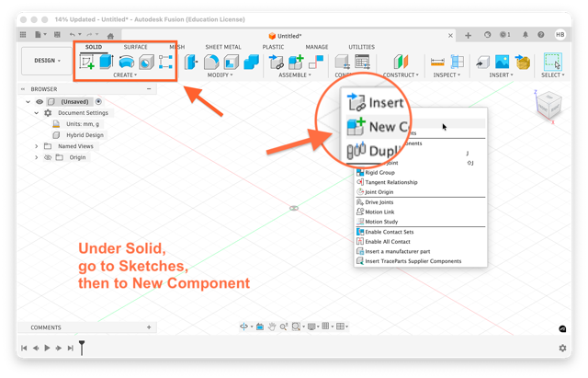Select the Fillet tool icon
Image resolution: width=588 pixels, height=378 pixels.
211,62
